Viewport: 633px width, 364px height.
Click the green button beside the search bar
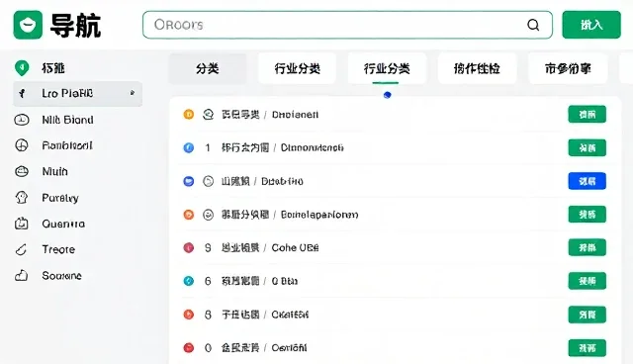point(591,25)
